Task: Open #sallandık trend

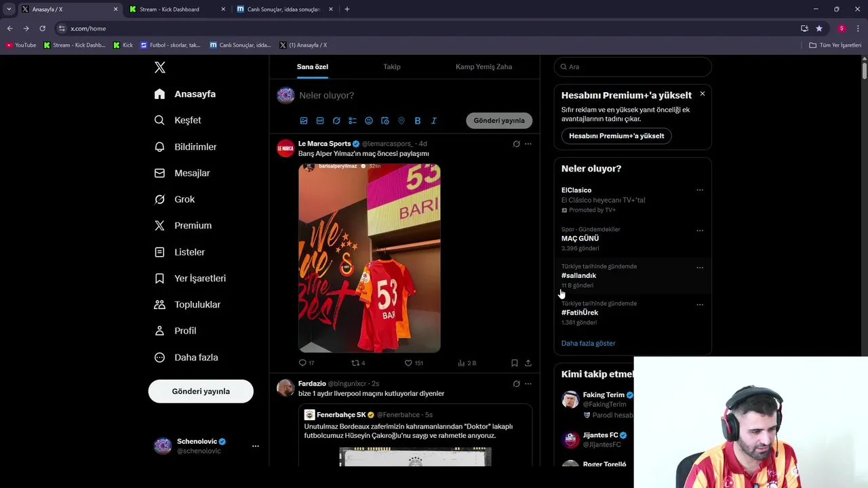Action: [633, 276]
